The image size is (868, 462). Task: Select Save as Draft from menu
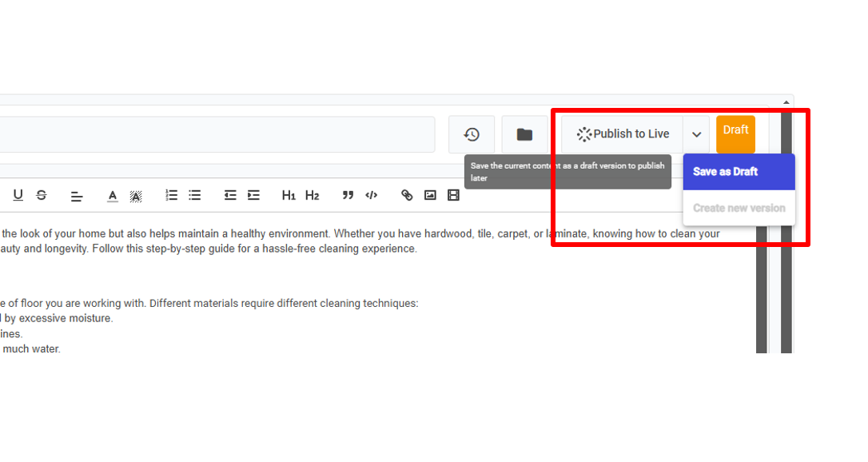point(725,172)
